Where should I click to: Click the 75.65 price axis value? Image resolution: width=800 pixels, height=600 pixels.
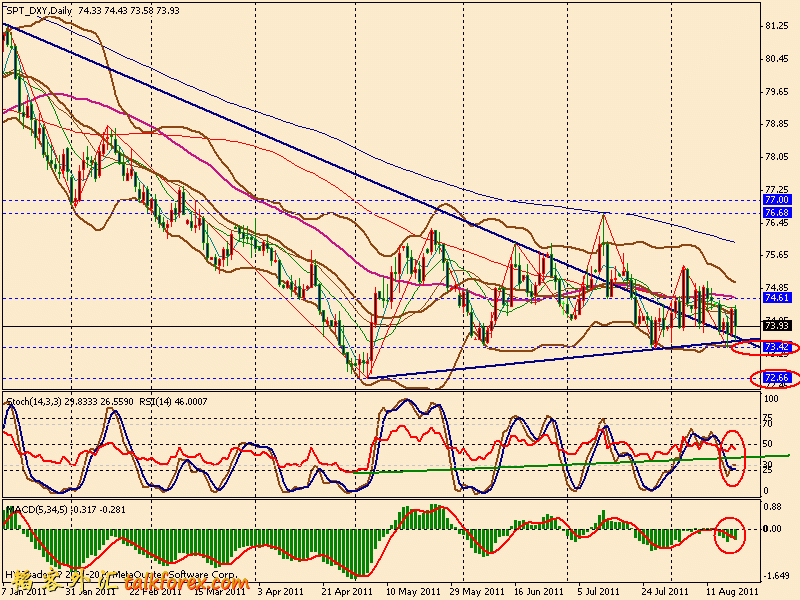[x=777, y=255]
